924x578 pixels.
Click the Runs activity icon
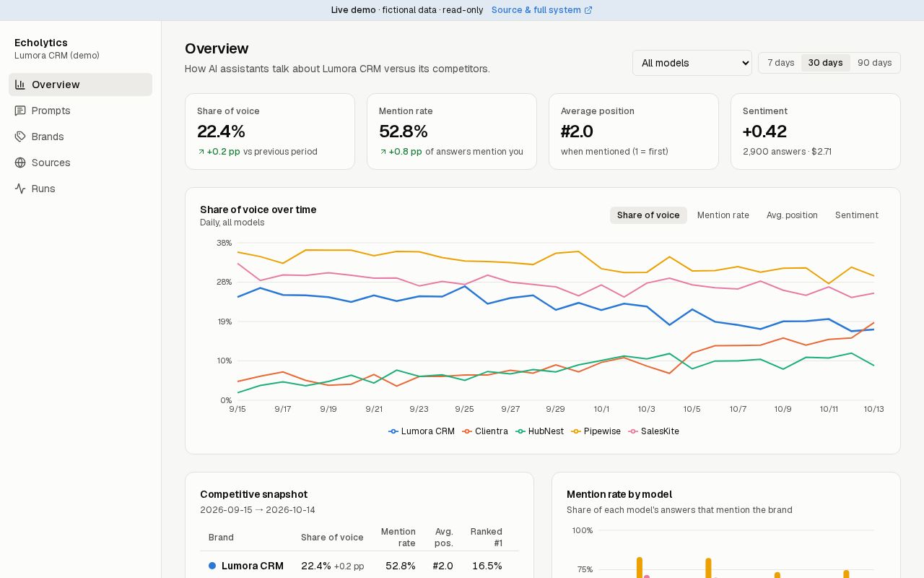[20, 189]
